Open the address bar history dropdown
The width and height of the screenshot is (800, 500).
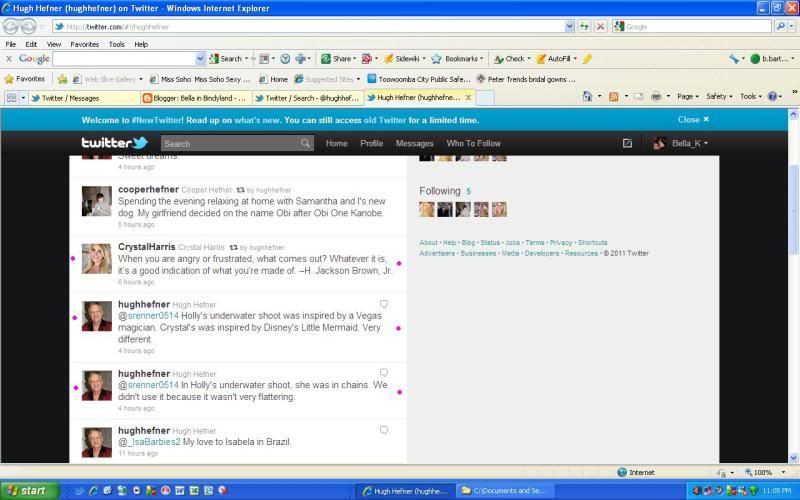[569, 27]
